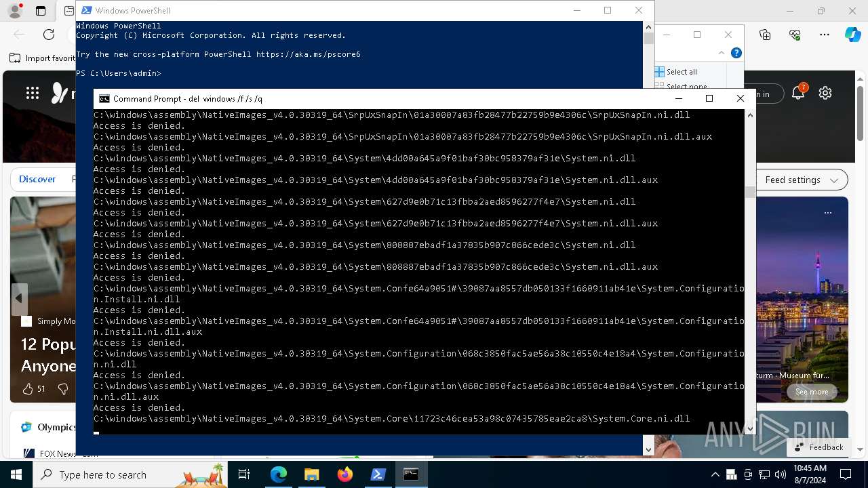Open Import favorites in Edge bookmarks bar
The image size is (868, 488).
pyautogui.click(x=43, y=58)
